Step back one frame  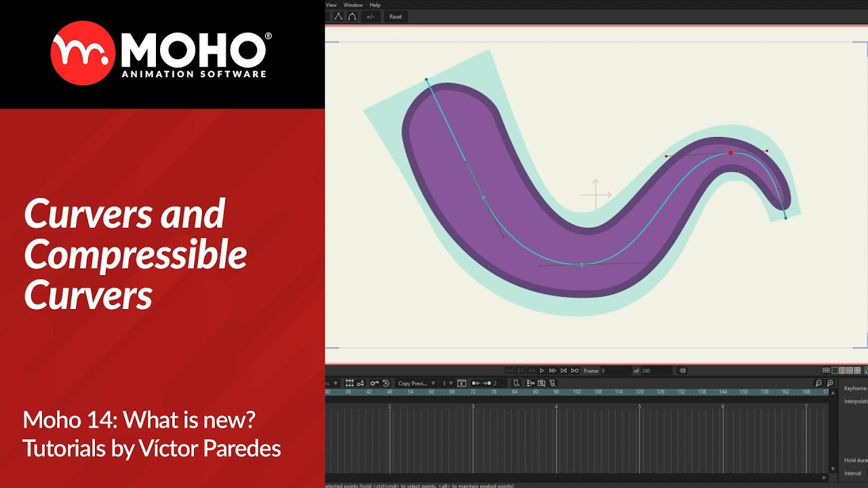(x=521, y=371)
